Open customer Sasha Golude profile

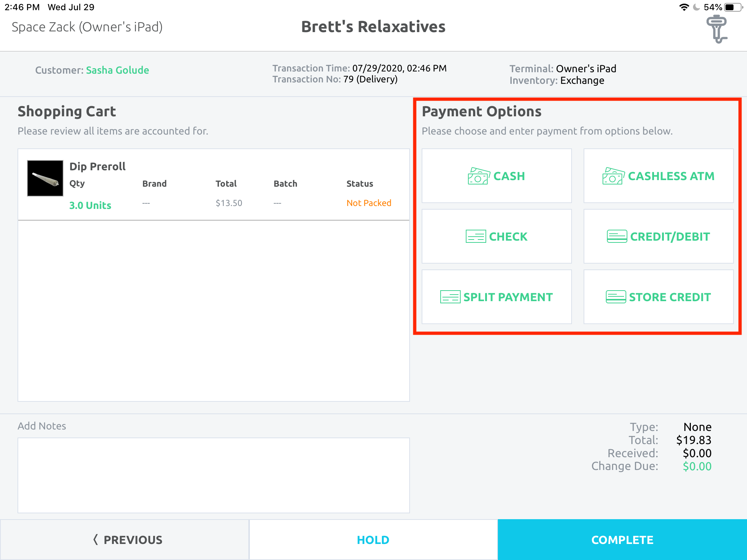tap(117, 70)
